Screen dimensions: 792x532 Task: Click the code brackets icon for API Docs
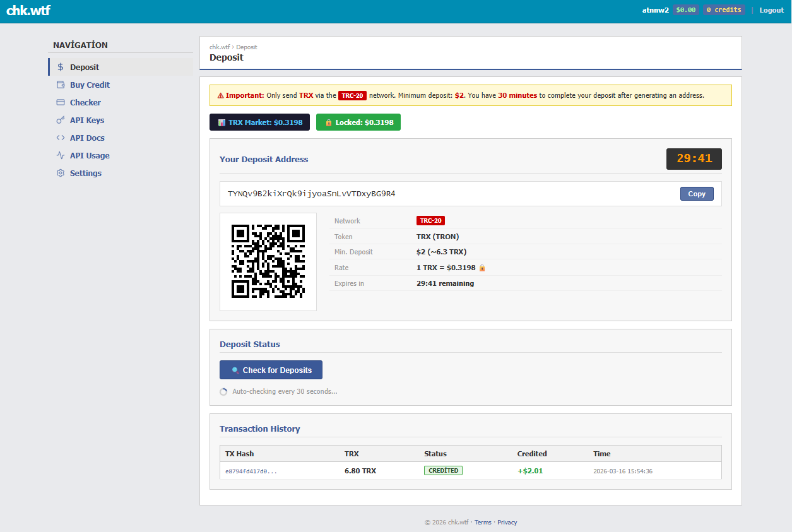61,138
